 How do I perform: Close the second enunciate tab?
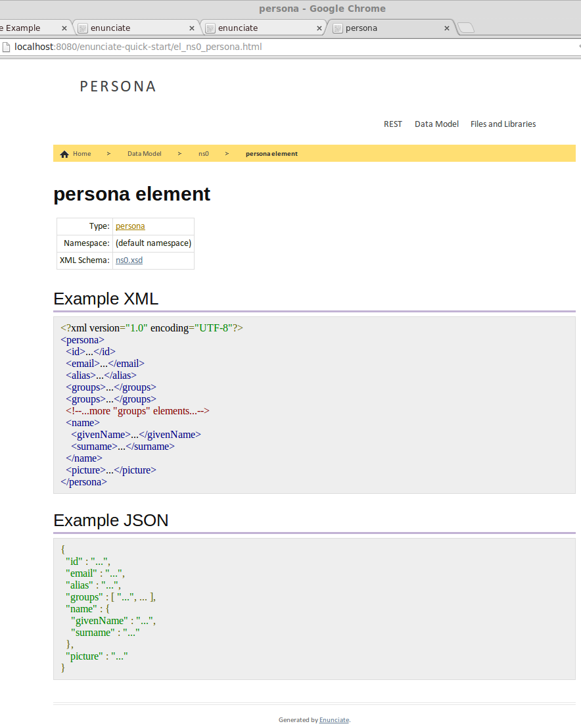click(319, 28)
